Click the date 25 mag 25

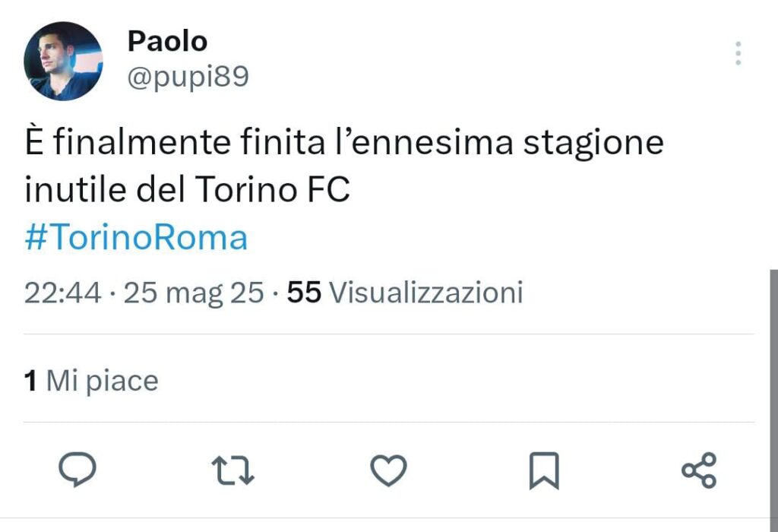tap(194, 293)
